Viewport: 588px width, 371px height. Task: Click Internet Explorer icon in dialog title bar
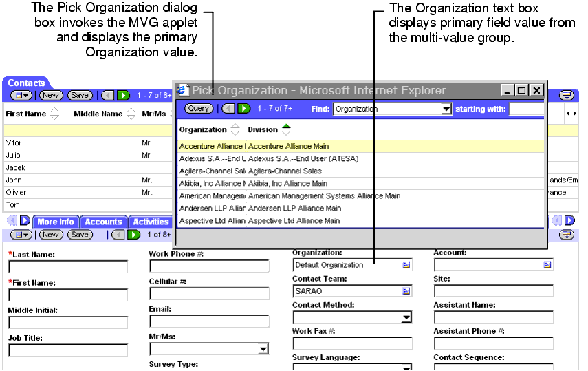(183, 89)
